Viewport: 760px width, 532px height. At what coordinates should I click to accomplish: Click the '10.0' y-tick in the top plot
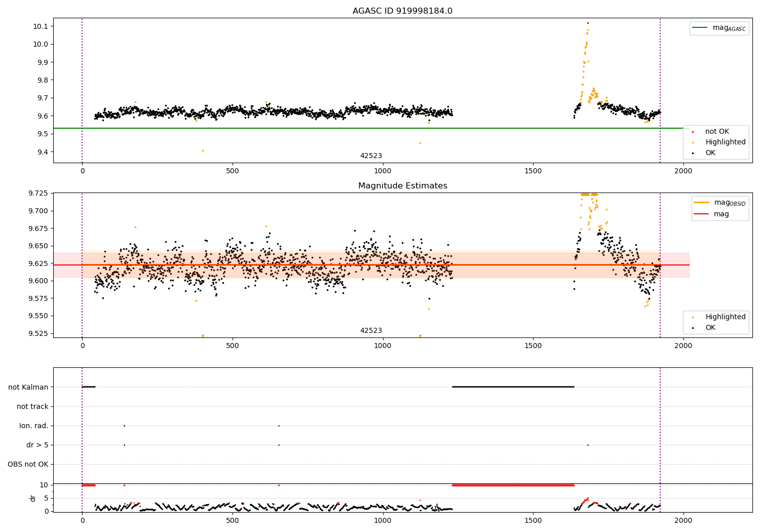coord(42,45)
